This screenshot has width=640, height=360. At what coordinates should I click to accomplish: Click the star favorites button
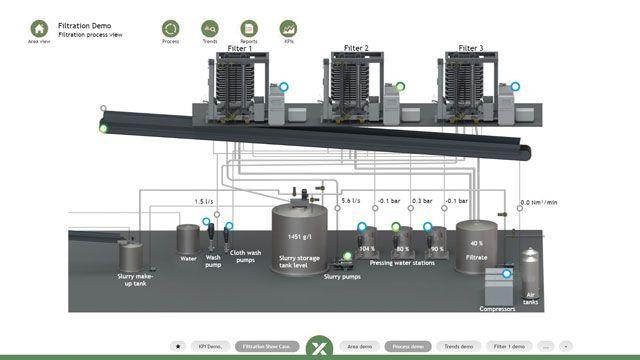pos(178,346)
